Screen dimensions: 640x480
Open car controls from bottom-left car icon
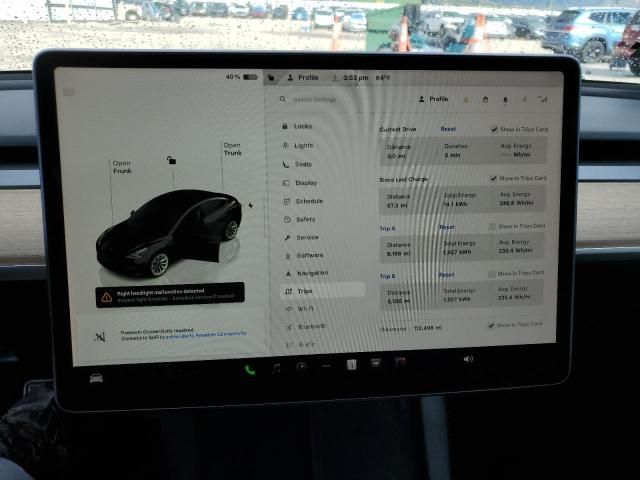pos(97,378)
